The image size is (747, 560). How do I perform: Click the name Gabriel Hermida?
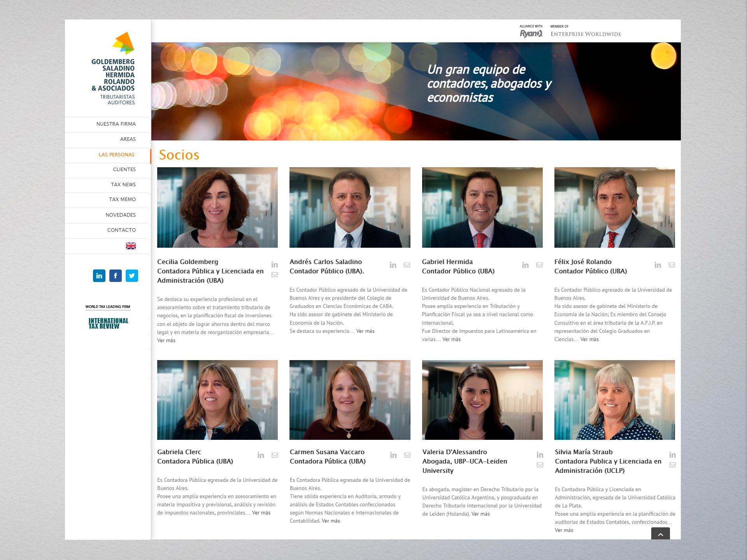pos(447,262)
